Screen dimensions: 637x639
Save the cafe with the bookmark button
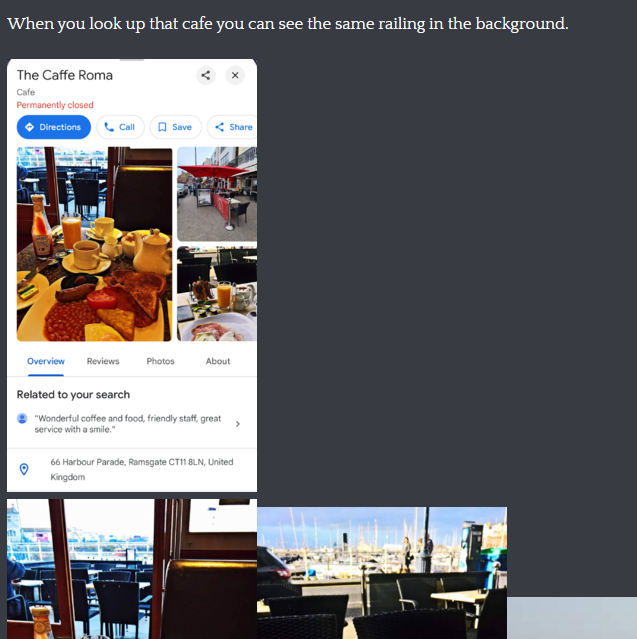[x=176, y=127]
